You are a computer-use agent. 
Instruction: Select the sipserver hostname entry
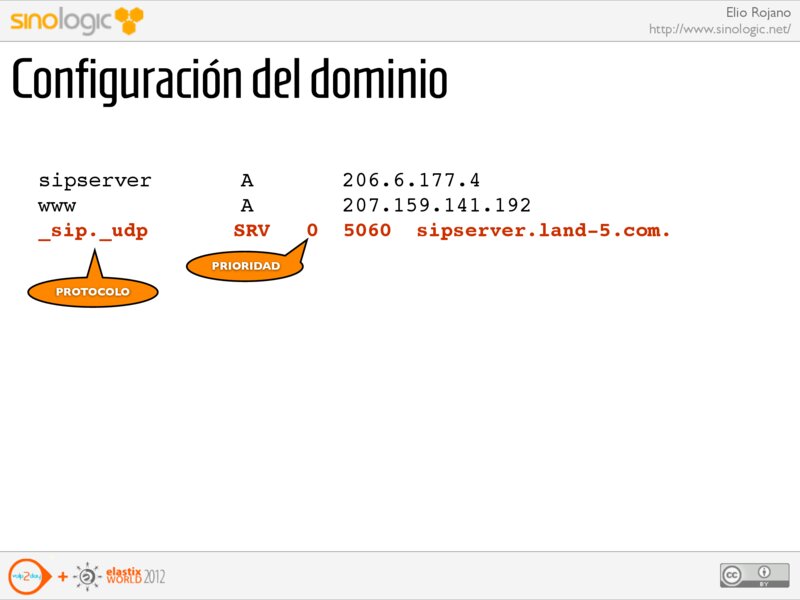click(x=95, y=181)
